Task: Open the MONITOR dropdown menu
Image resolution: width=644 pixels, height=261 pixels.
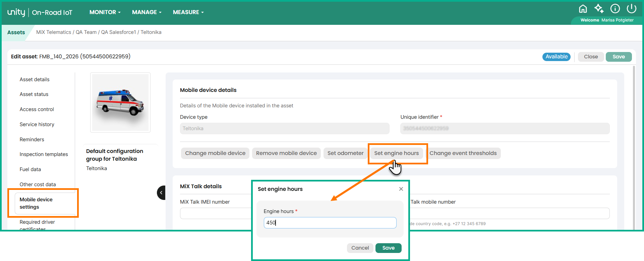Action: (105, 12)
